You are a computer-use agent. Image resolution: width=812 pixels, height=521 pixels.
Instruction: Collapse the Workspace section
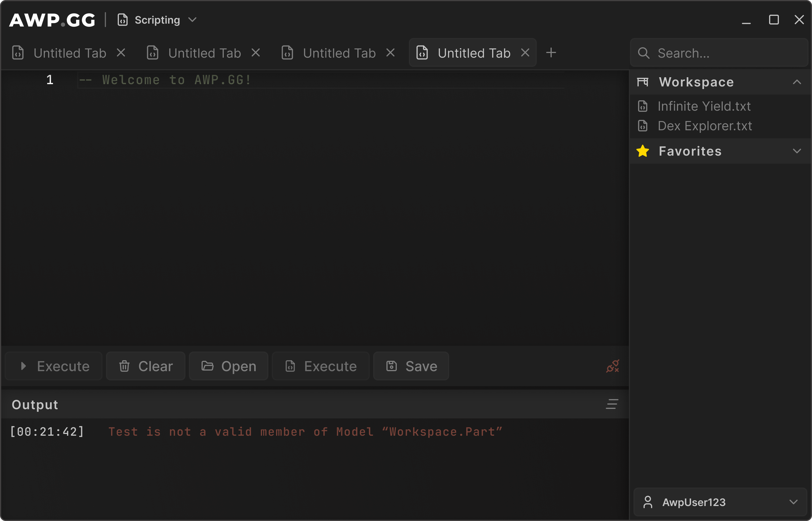798,81
